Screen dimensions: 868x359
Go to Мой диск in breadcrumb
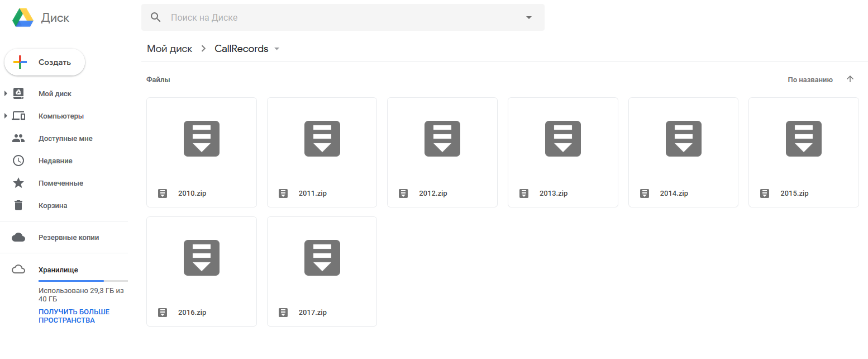(169, 49)
